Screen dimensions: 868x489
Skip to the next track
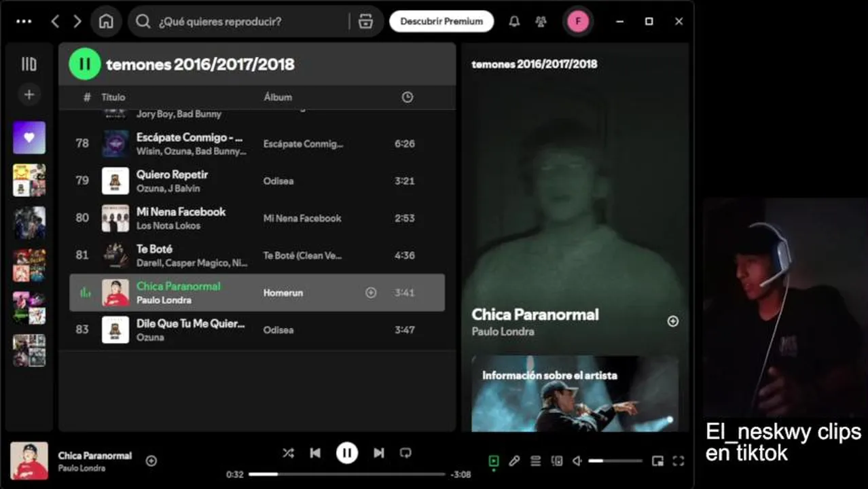379,453
